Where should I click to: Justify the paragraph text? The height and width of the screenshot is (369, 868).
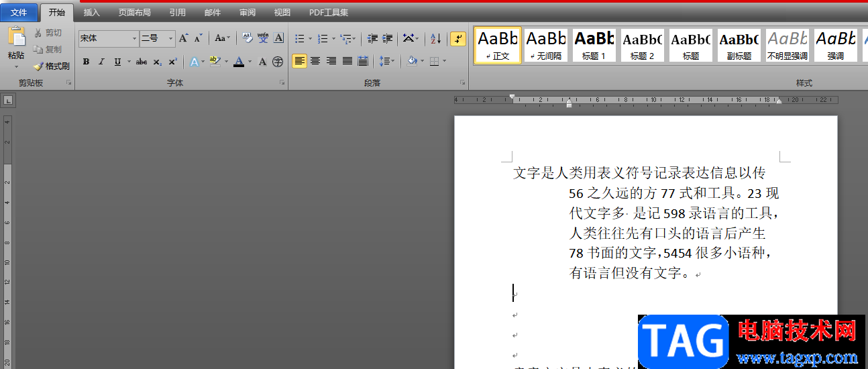click(347, 61)
